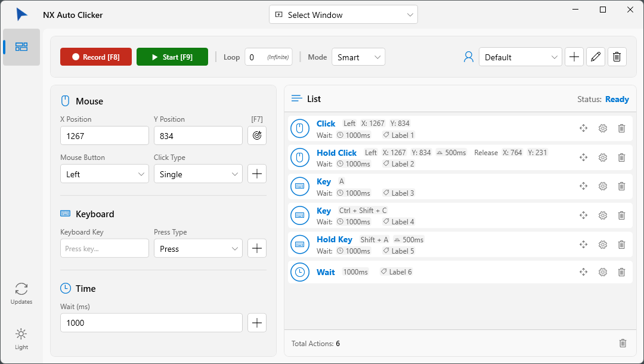Pick cursor position with the target icon

[257, 135]
